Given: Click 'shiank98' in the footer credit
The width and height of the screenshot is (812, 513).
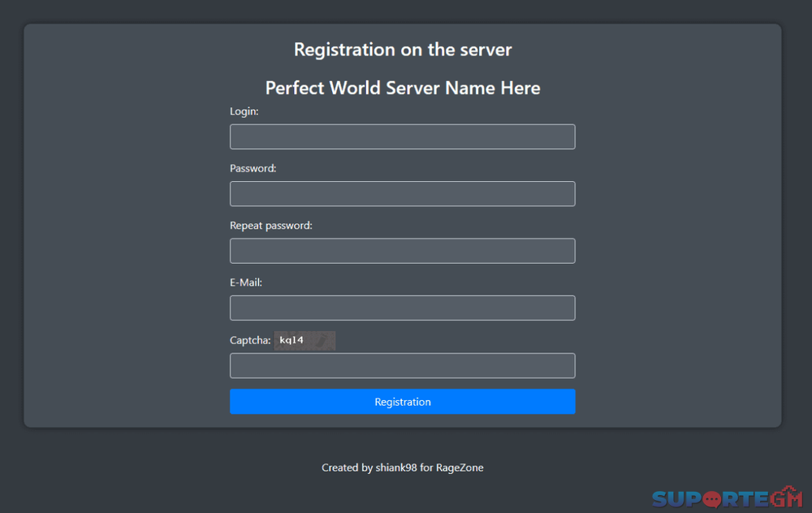Looking at the screenshot, I should 396,468.
